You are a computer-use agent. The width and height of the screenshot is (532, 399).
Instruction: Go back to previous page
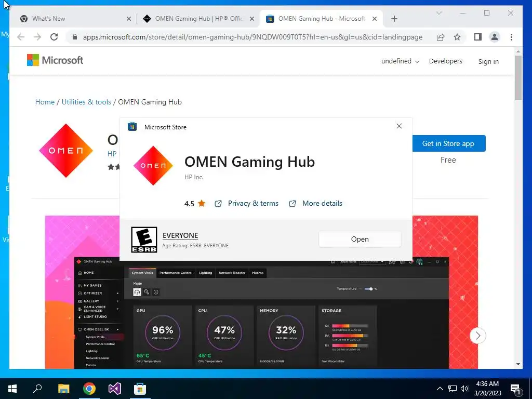[x=21, y=37]
